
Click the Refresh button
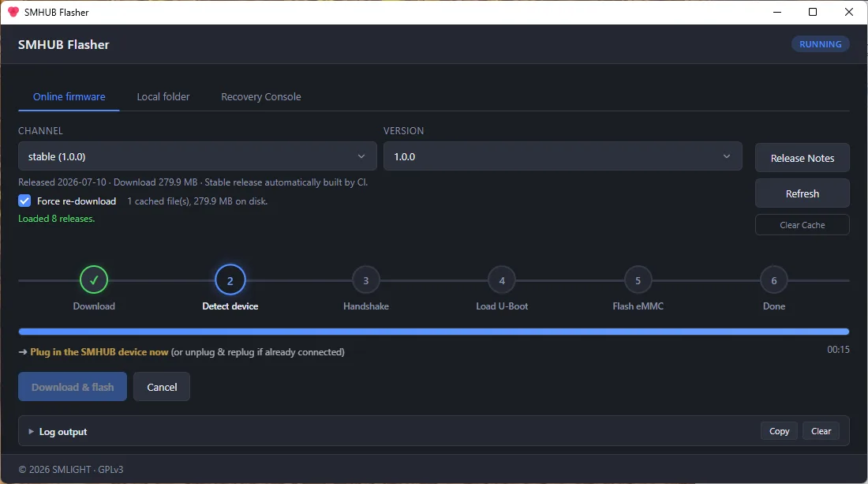pos(803,193)
